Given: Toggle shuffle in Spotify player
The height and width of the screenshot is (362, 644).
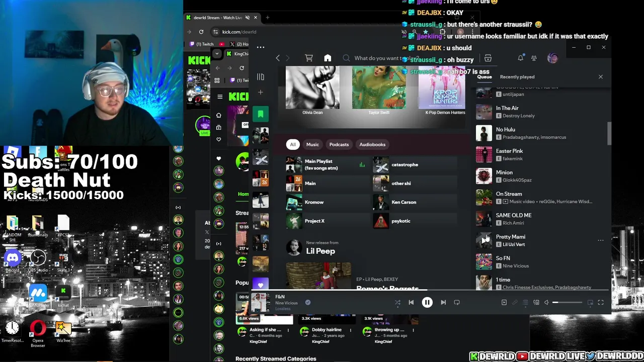Looking at the screenshot, I should [397, 303].
